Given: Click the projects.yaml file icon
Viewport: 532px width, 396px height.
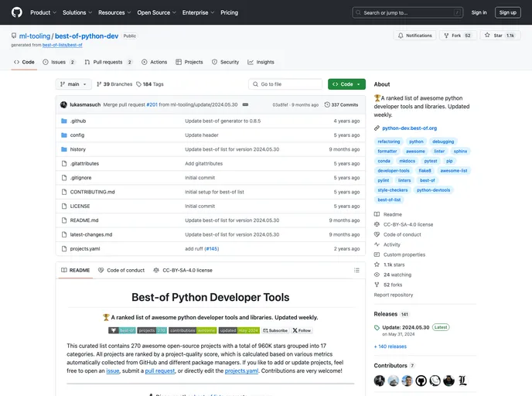Looking at the screenshot, I should tap(63, 249).
